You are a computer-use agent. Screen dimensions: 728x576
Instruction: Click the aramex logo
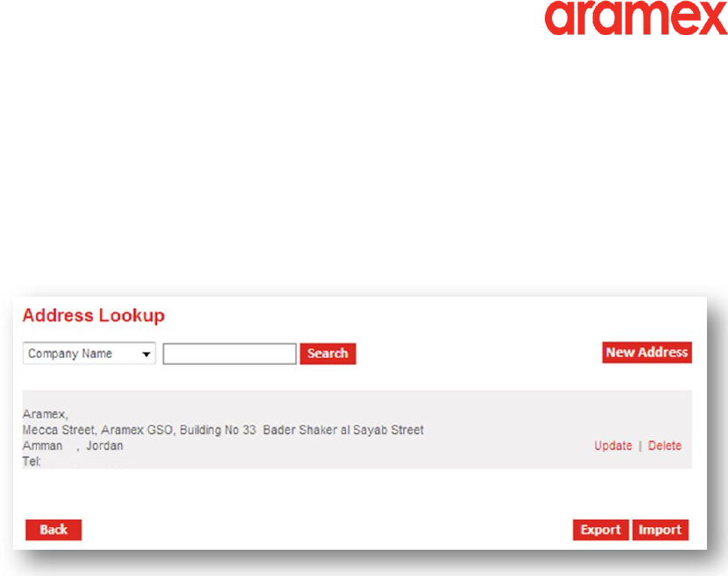click(x=636, y=18)
